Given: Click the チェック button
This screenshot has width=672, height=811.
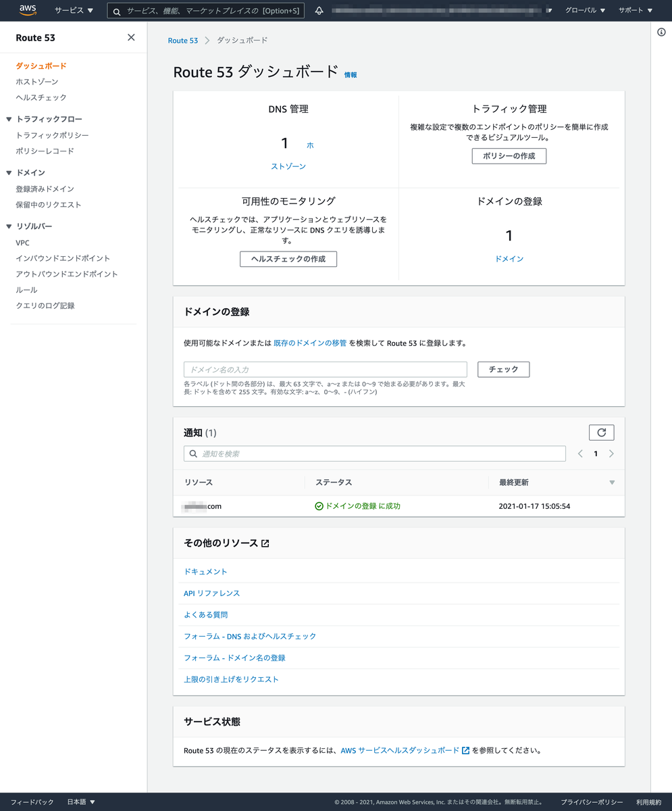Looking at the screenshot, I should click(503, 370).
